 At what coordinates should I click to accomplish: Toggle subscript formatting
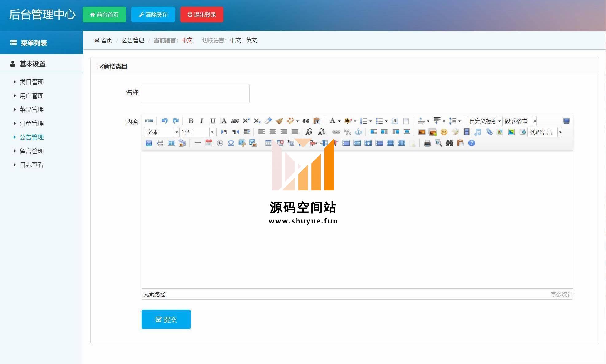257,121
